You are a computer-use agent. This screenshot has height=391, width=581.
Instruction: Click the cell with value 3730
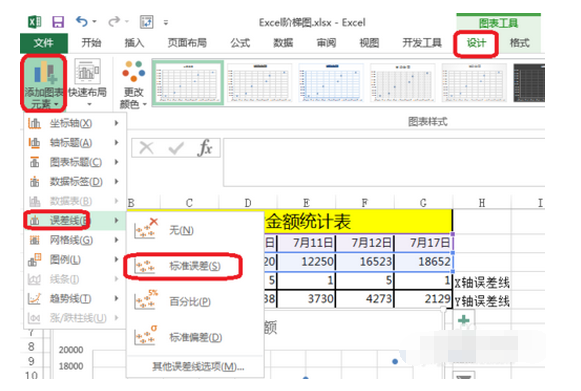click(x=306, y=299)
